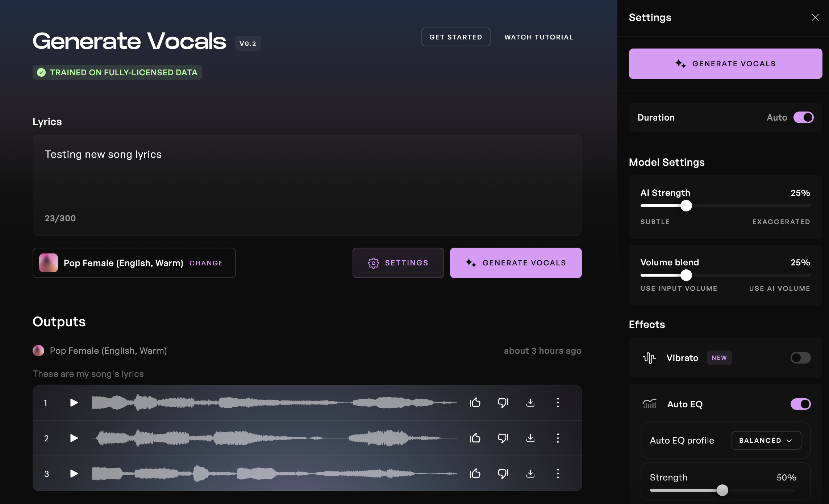Click the Vibrato waveform icon
Screen dimensions: 829x504
pyautogui.click(x=649, y=358)
